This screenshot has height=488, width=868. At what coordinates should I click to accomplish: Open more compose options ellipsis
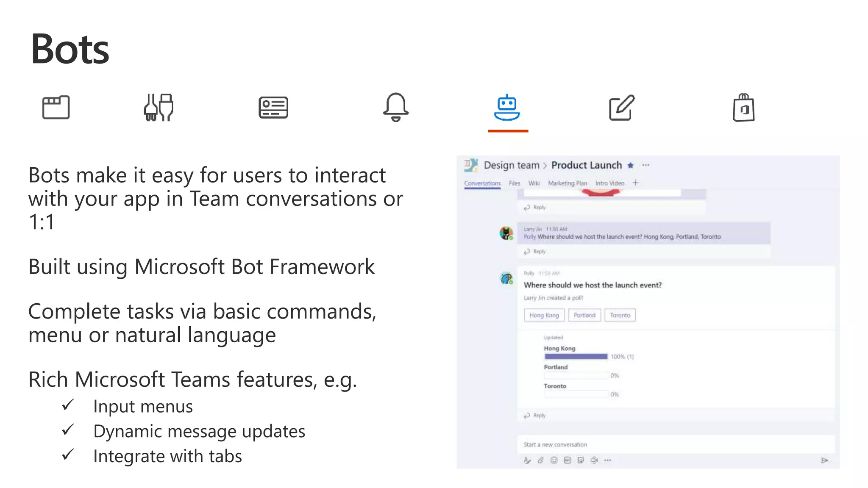click(608, 460)
